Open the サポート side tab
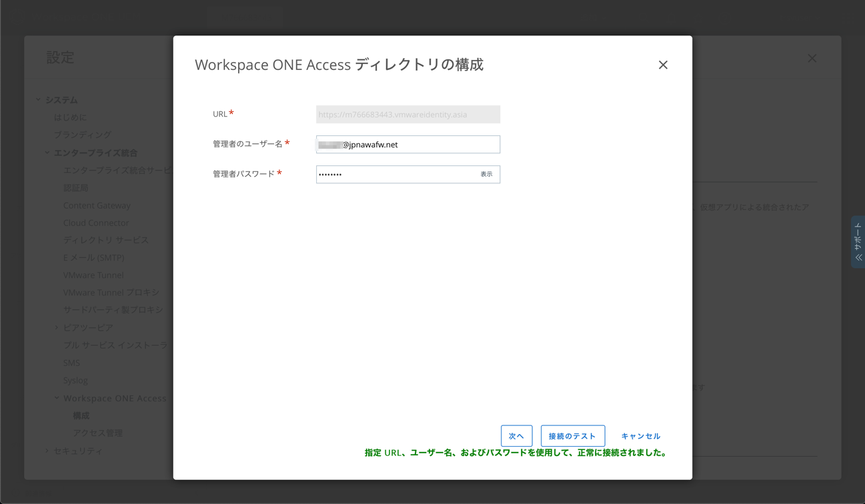865x504 pixels. point(858,242)
